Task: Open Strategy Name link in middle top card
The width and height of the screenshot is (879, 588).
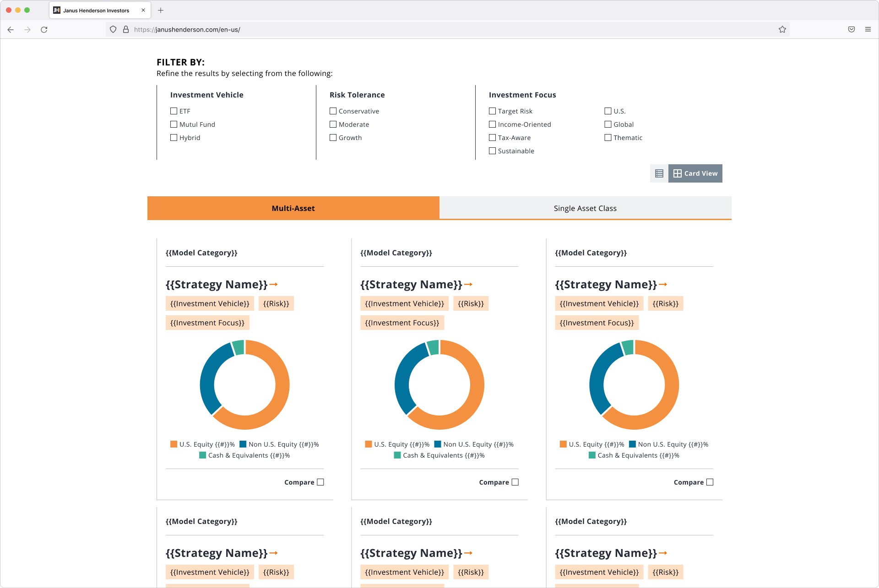Action: pyautogui.click(x=411, y=285)
